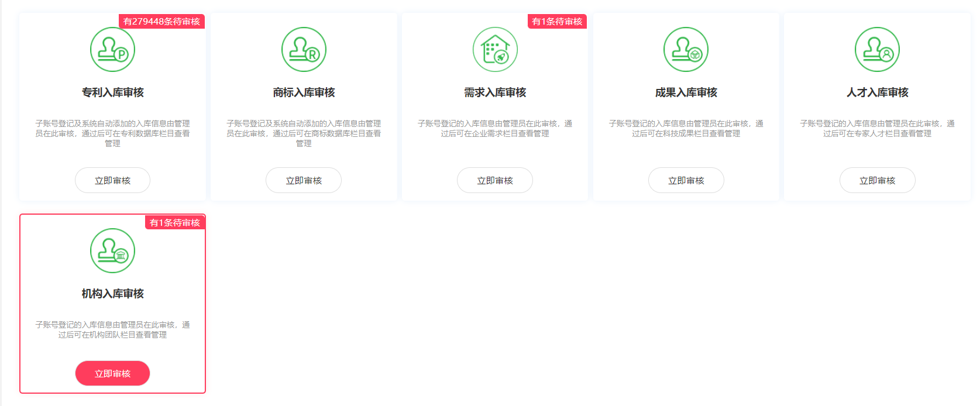Select the 人才入库审核 heading
The image size is (980, 406).
click(877, 92)
